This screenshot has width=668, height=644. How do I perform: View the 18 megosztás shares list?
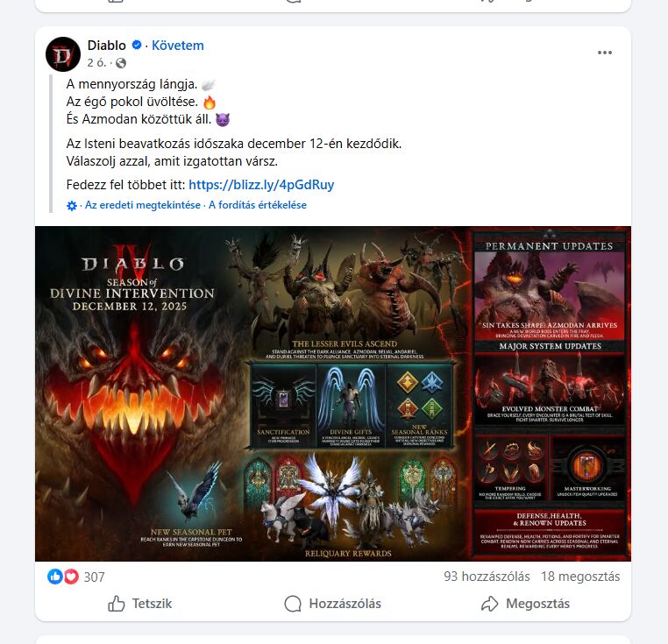(x=580, y=577)
